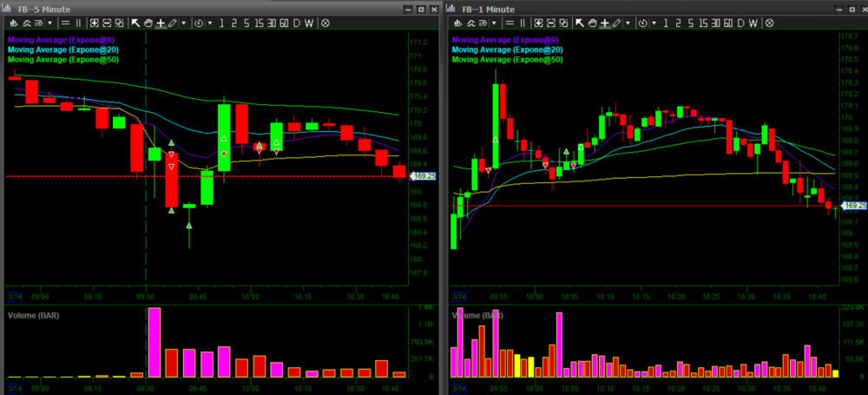Click the first chart-type icon in FB 5 Minute toolbar
This screenshot has width=868, height=395.
point(12,23)
